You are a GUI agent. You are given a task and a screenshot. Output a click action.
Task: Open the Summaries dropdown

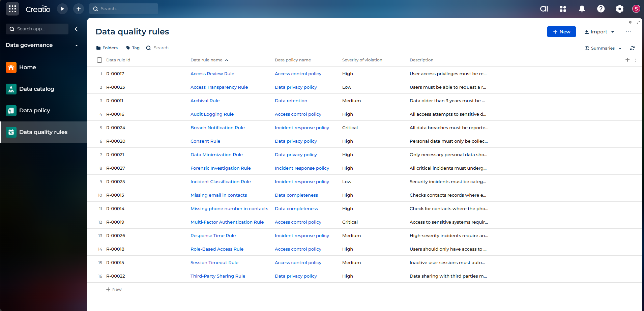point(603,48)
